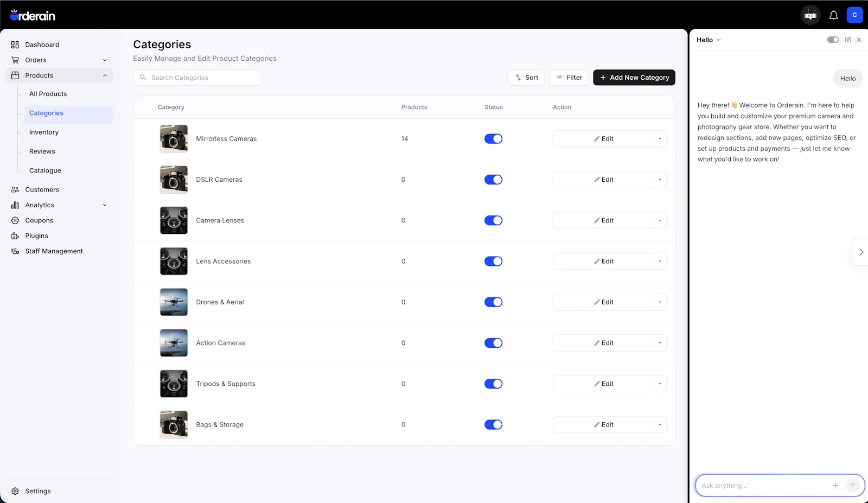The width and height of the screenshot is (868, 503).
Task: Click the Analytics bar chart icon
Action: click(x=15, y=205)
